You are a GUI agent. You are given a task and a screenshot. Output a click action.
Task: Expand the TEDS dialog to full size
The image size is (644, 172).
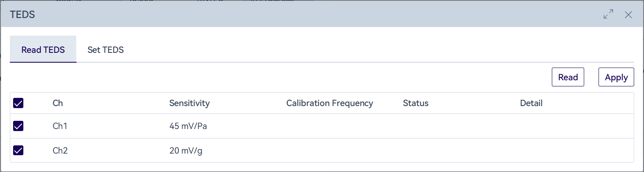[x=608, y=14]
